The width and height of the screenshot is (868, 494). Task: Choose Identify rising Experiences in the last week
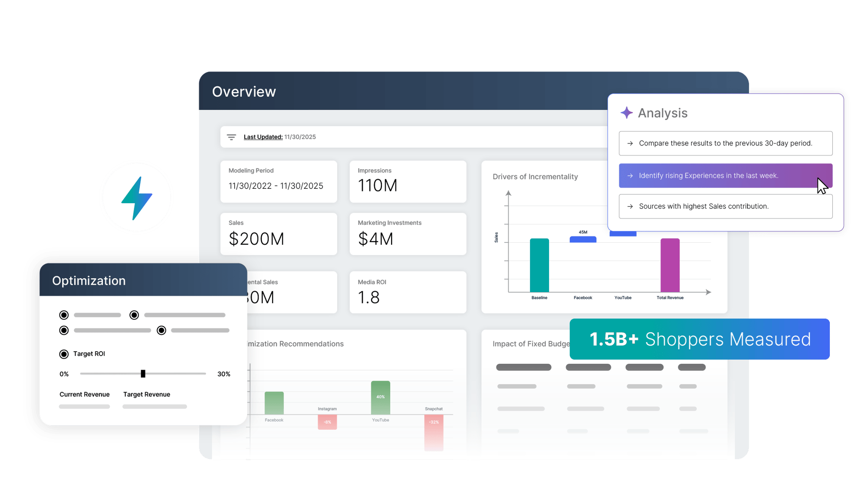pyautogui.click(x=707, y=175)
